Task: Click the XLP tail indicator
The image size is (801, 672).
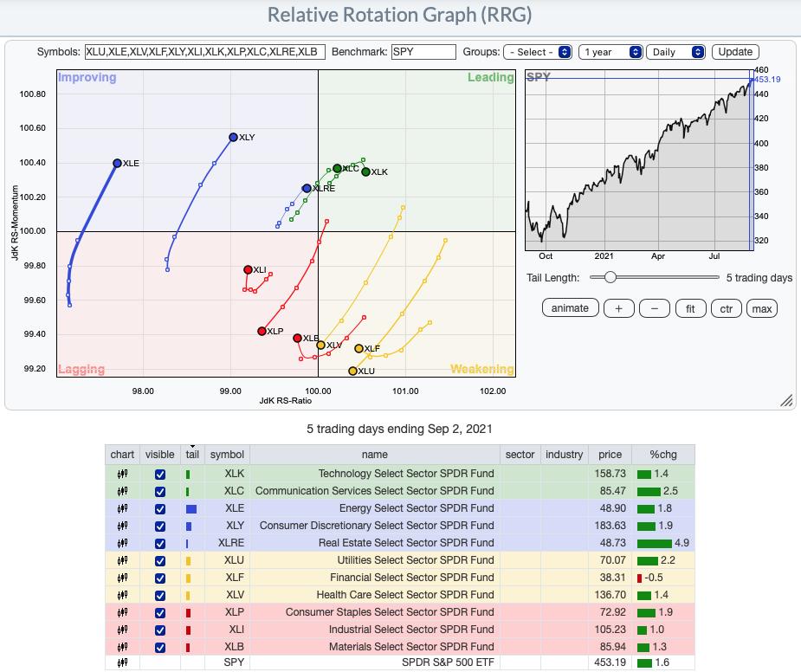Action: [x=189, y=613]
